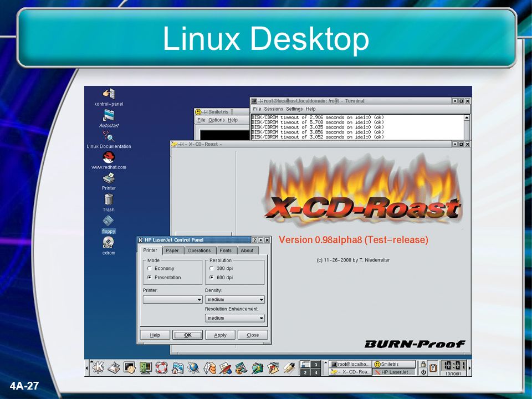This screenshot has height=399, width=532.
Task: Launch KWord document icon in panel
Action: pyautogui.click(x=226, y=368)
